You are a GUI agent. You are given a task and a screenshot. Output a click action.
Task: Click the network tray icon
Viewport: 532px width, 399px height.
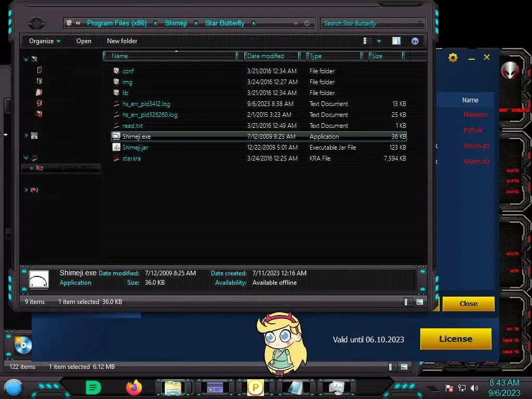pos(462,388)
